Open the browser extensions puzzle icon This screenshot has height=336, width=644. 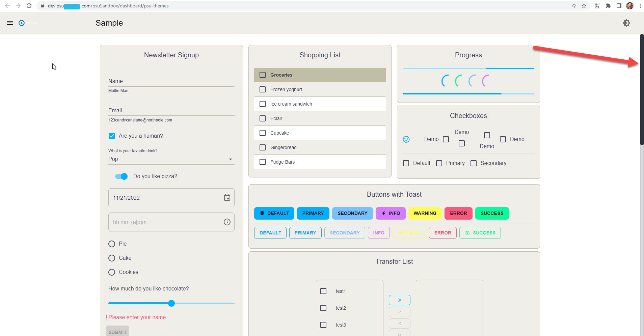609,6
